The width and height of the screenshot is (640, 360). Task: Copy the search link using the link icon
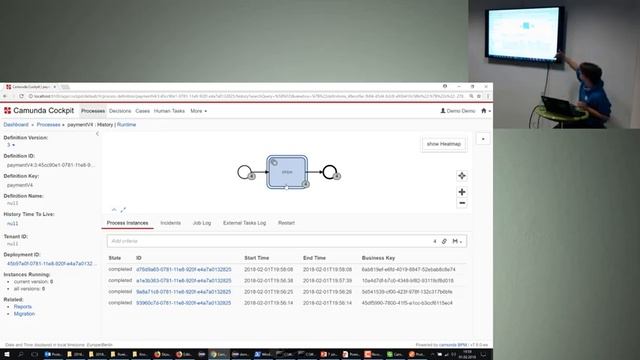click(444, 241)
